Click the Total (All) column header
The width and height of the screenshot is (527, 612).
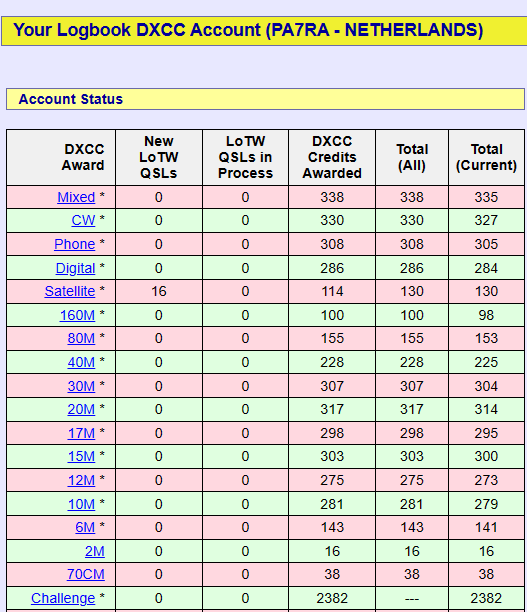point(412,157)
